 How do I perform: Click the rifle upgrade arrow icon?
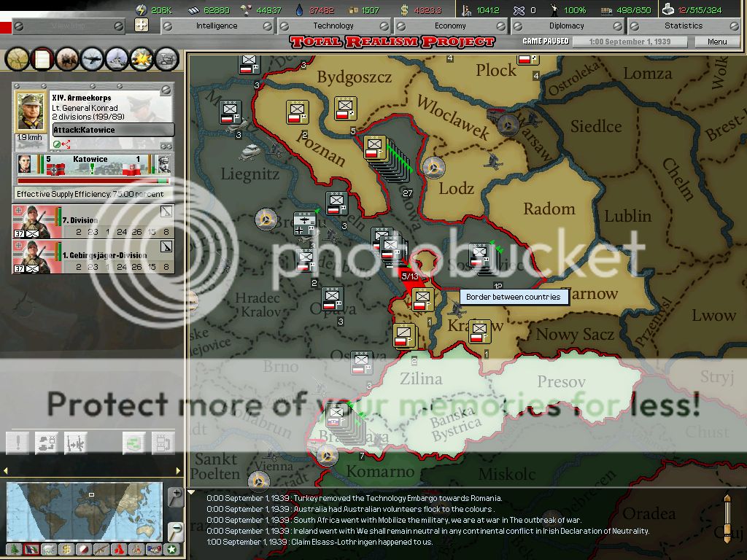pos(76,442)
